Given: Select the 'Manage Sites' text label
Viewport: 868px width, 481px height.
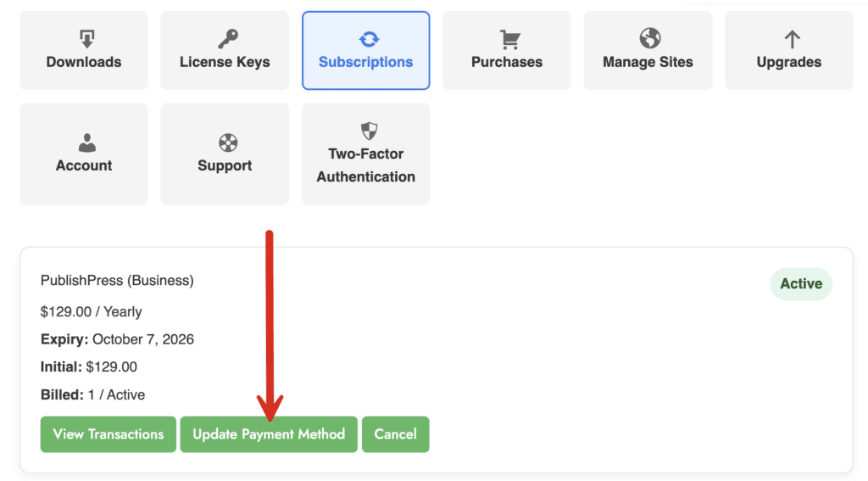Looking at the screenshot, I should click(x=648, y=62).
